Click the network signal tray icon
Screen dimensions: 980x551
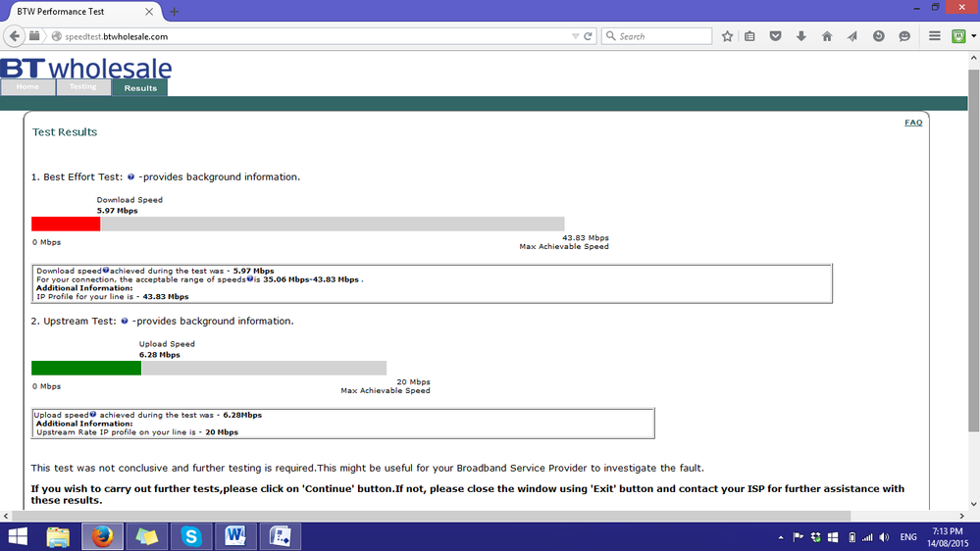(x=867, y=537)
